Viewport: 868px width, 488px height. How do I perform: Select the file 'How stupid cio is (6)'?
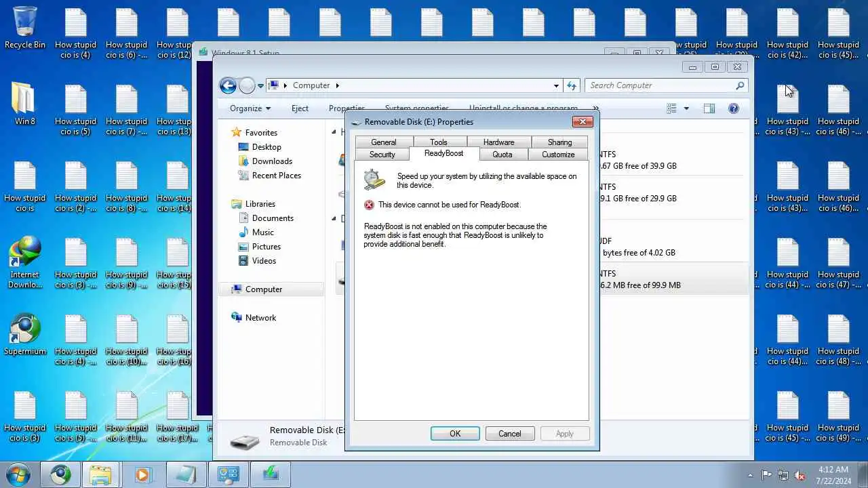(127, 33)
